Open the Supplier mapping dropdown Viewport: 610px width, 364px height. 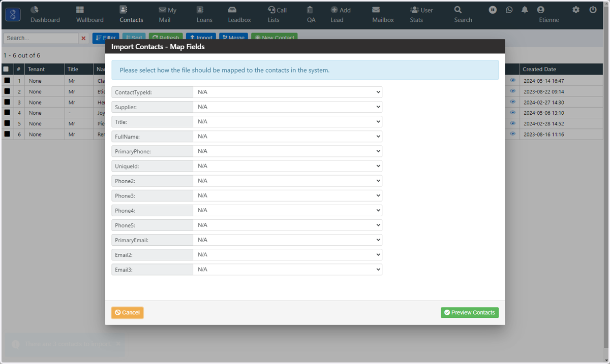point(287,107)
